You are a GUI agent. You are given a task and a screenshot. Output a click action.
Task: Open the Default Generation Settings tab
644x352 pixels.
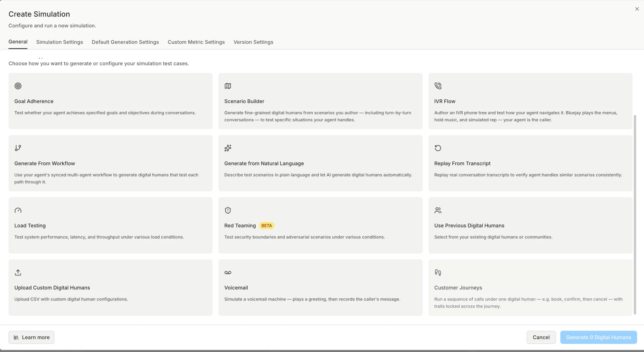point(125,42)
